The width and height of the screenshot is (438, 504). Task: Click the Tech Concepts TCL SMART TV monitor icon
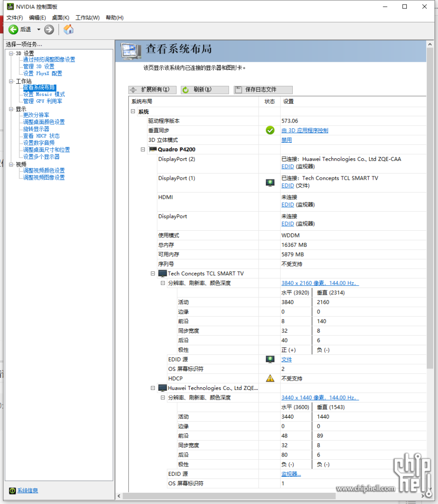click(x=163, y=274)
